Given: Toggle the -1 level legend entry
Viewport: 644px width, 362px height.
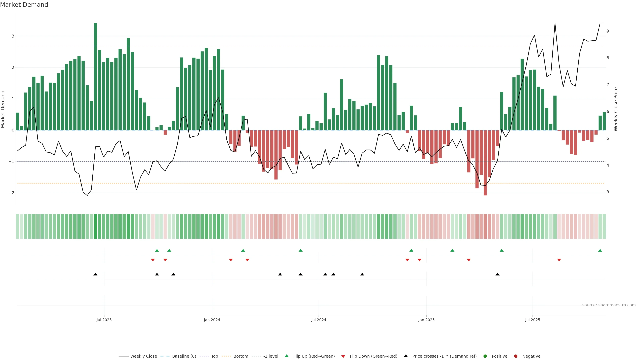Looking at the screenshot, I should click(271, 356).
